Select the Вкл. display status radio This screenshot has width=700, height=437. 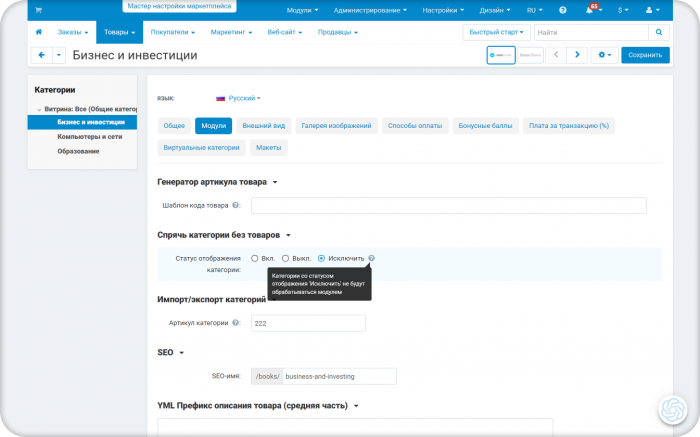[254, 258]
